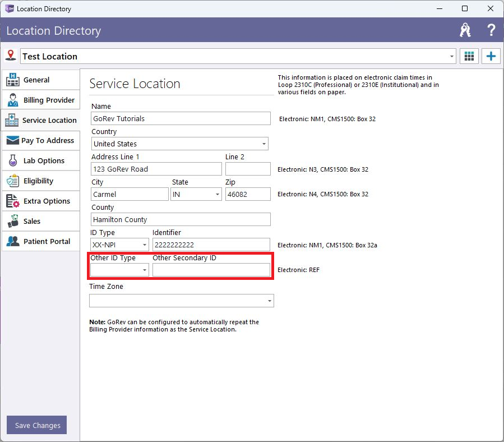Switch to the Sales tab
This screenshot has width=504, height=442.
pos(40,222)
